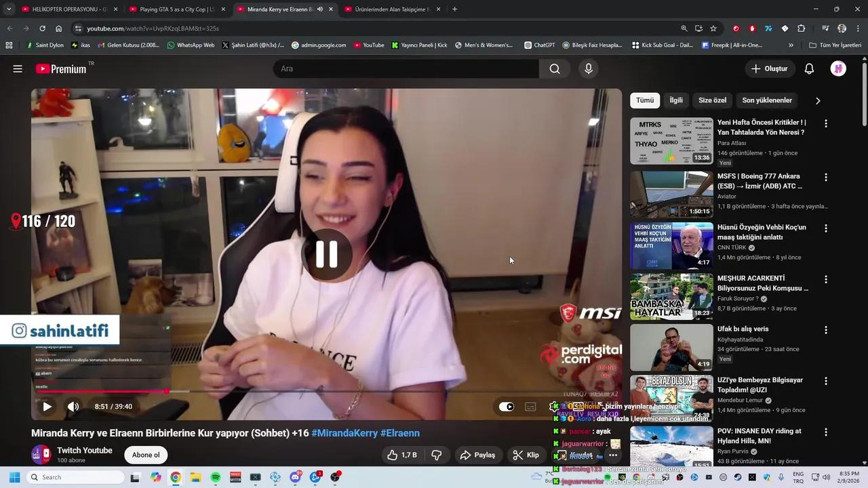The height and width of the screenshot is (488, 868).
Task: Switch to Playing GTA 5 as a City Cop tab
Action: 176,9
